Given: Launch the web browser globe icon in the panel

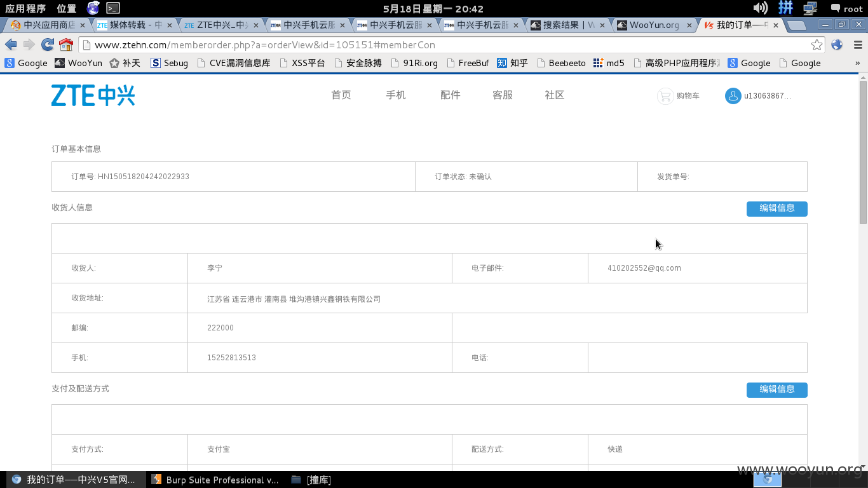Looking at the screenshot, I should (x=93, y=8).
